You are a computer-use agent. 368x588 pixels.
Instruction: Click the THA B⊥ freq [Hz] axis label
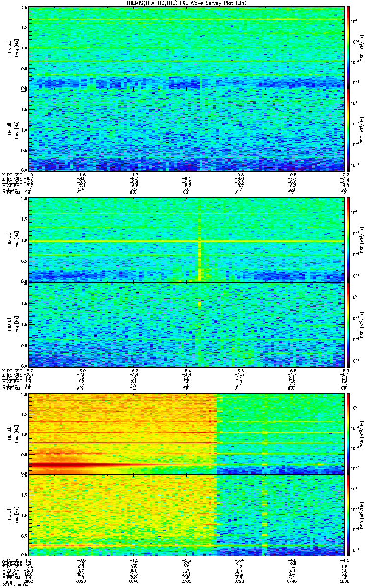pyautogui.click(x=12, y=48)
